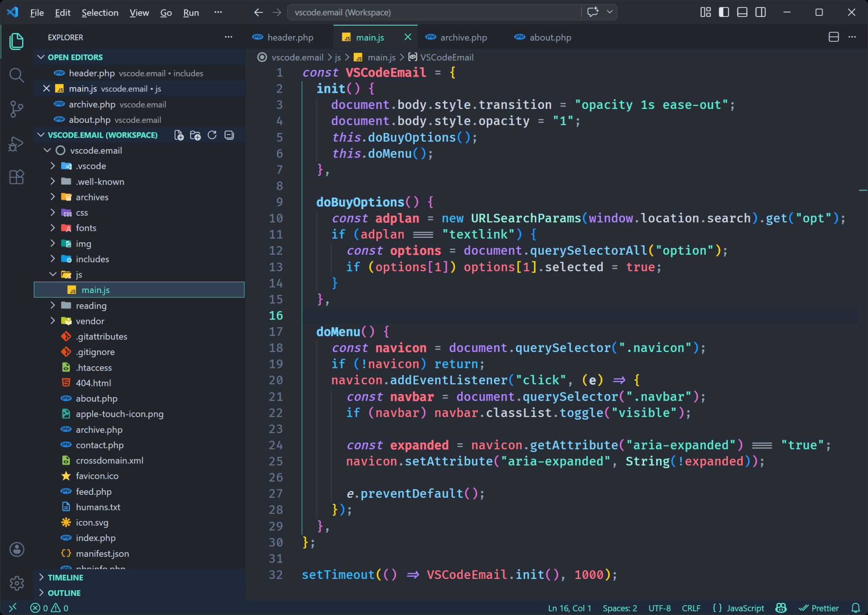Open header.php from Open Editors list
This screenshot has width=868, height=615.
139,73
